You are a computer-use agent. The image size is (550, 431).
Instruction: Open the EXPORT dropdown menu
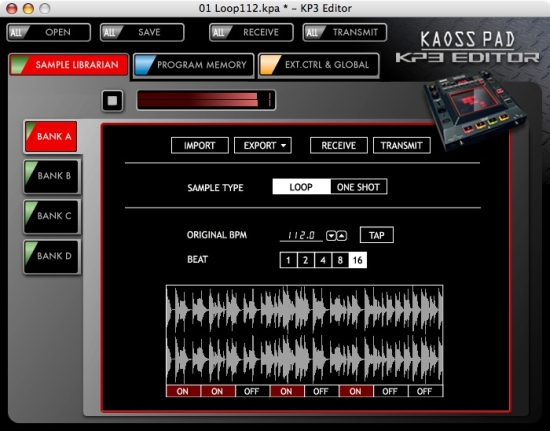(x=263, y=145)
